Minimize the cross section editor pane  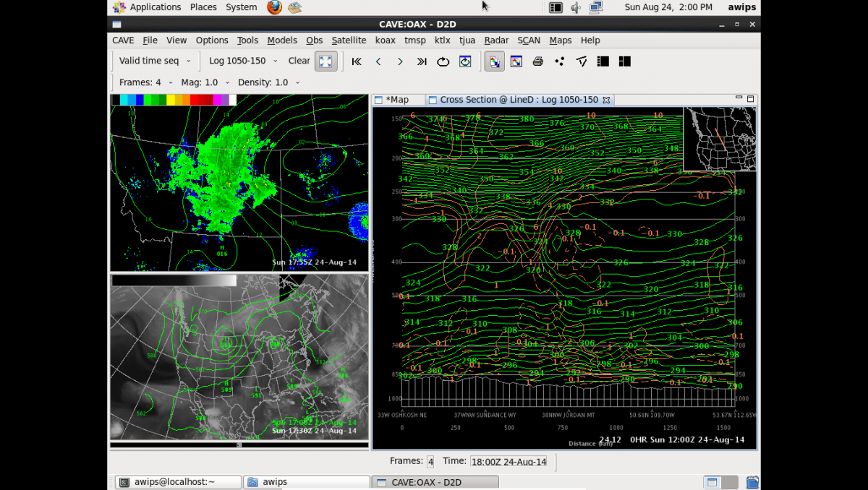[739, 98]
